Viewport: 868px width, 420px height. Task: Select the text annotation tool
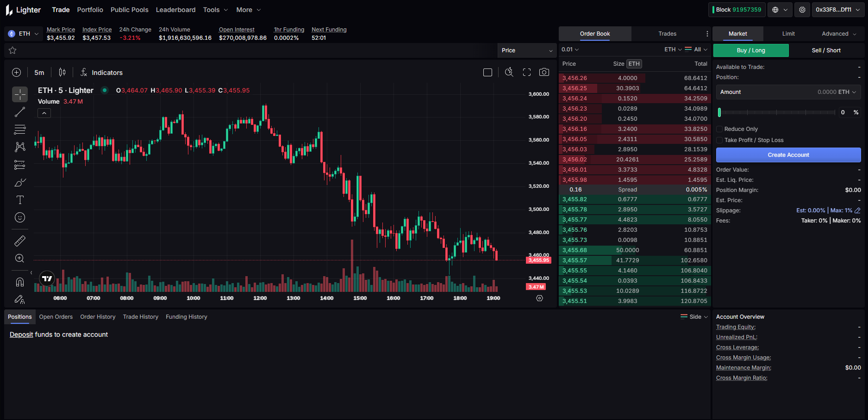click(20, 200)
